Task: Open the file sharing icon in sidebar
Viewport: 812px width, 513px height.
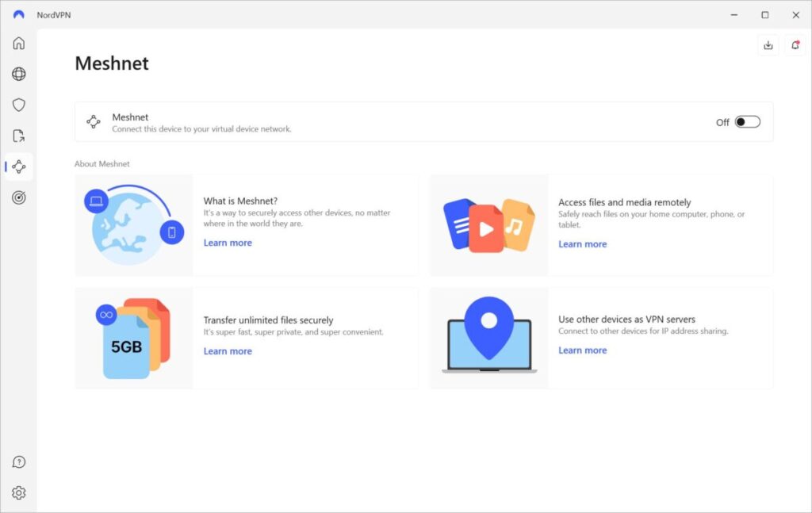Action: (19, 136)
